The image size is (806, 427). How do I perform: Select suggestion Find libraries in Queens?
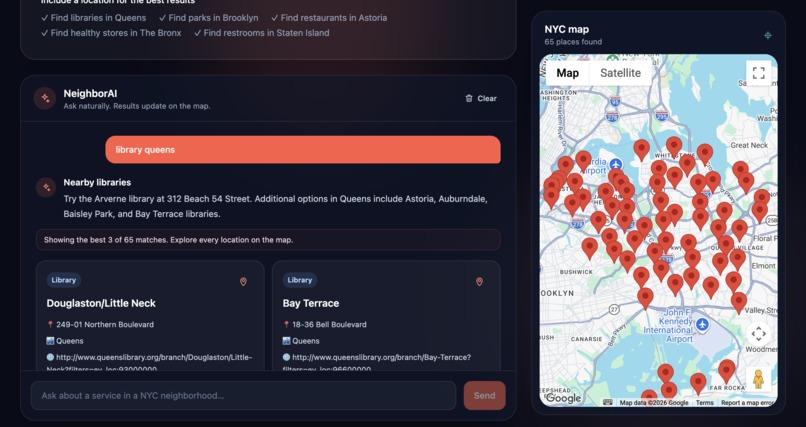pyautogui.click(x=94, y=18)
